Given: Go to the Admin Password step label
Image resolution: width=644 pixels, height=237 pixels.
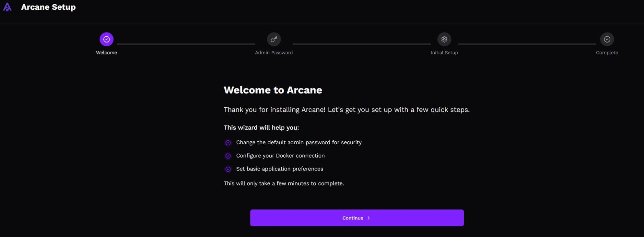Looking at the screenshot, I should click(x=274, y=53).
